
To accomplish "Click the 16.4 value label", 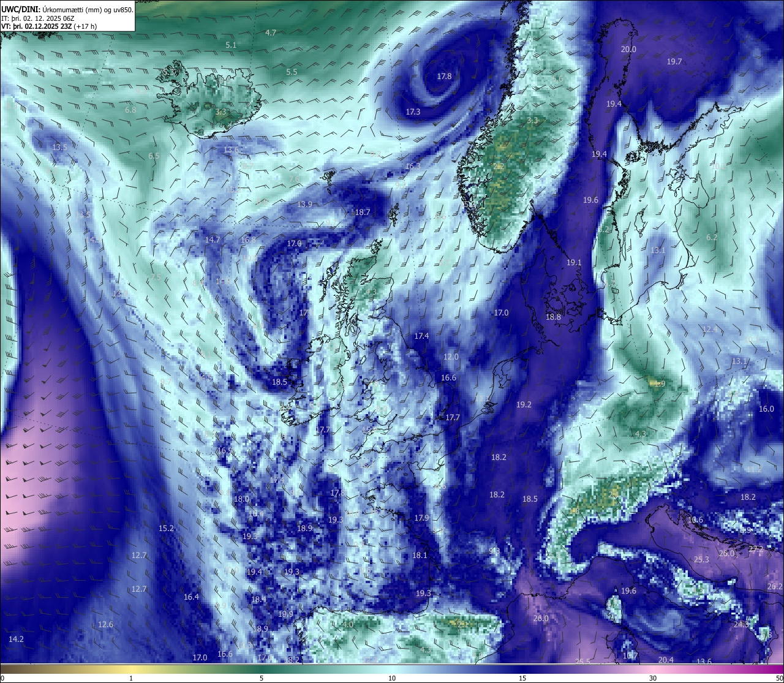I will (191, 597).
